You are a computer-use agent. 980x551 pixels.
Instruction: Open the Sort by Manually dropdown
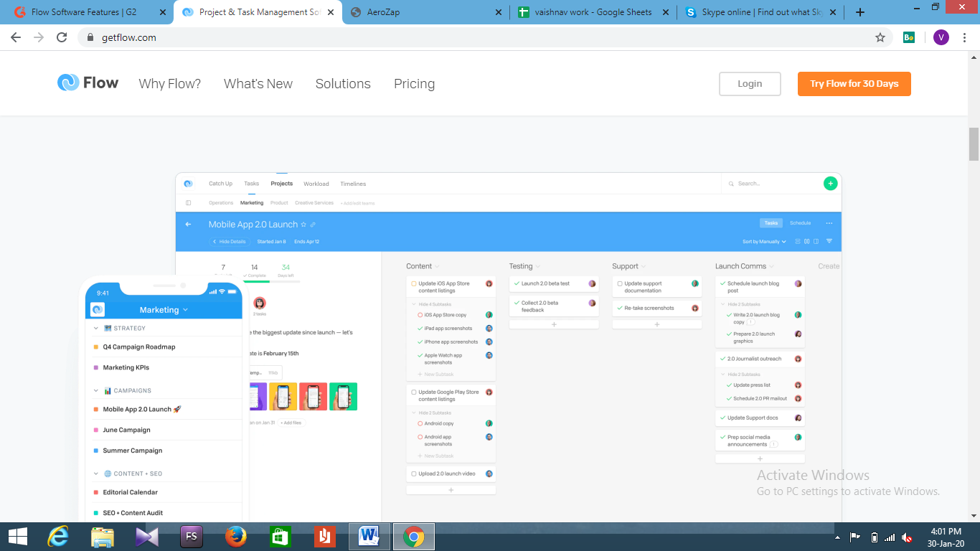(764, 242)
